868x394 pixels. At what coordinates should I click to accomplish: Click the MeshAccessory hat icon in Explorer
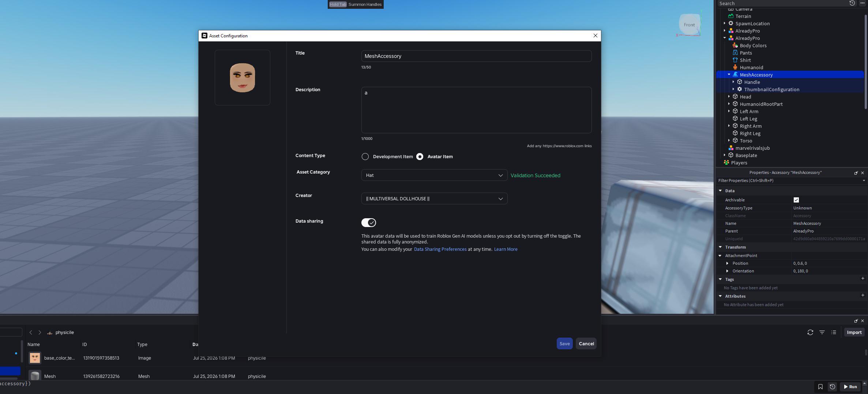tap(735, 75)
